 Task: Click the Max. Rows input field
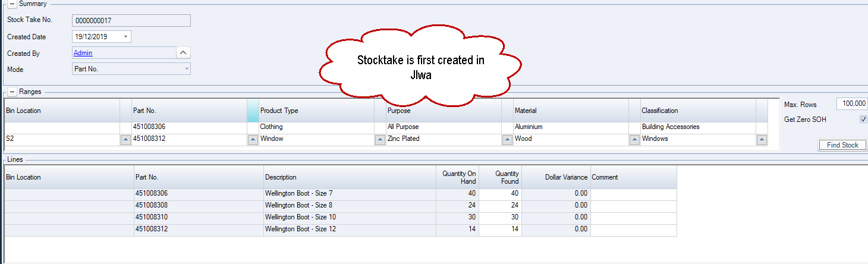851,104
